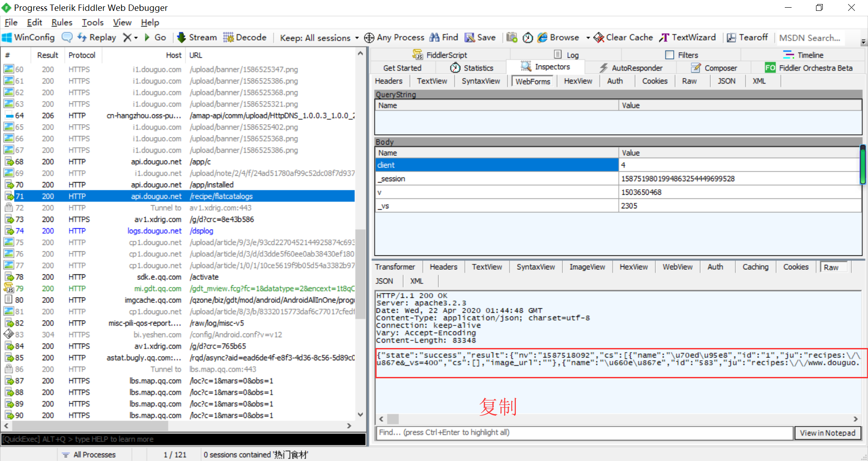Select session 80 imgcache.qq.com row
868x461 pixels.
[x=179, y=300]
